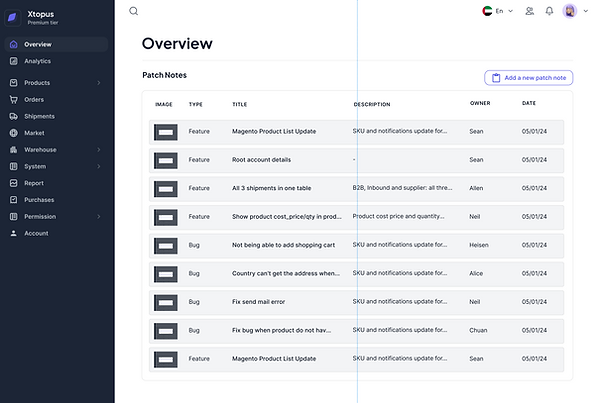Expand the Warehouse submenu chevron
599x403 pixels.
[x=99, y=150]
